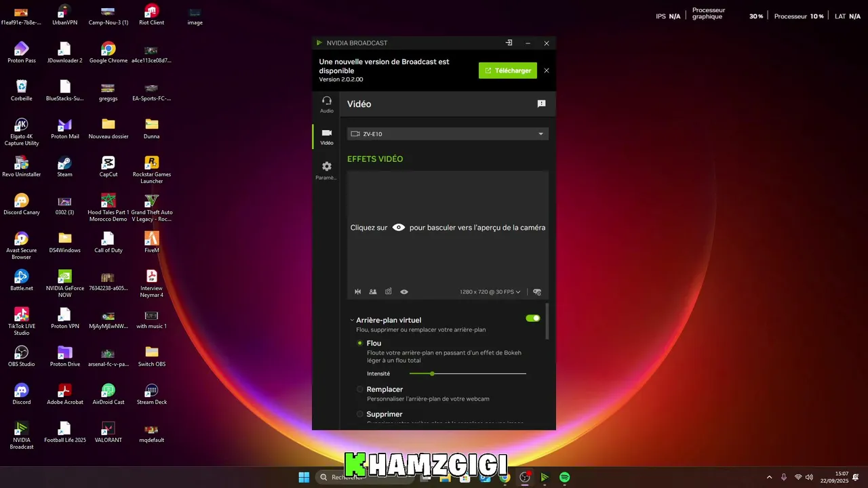Open the Stream Deck desktop icon
Viewport: 868px width, 488px height.
(152, 394)
